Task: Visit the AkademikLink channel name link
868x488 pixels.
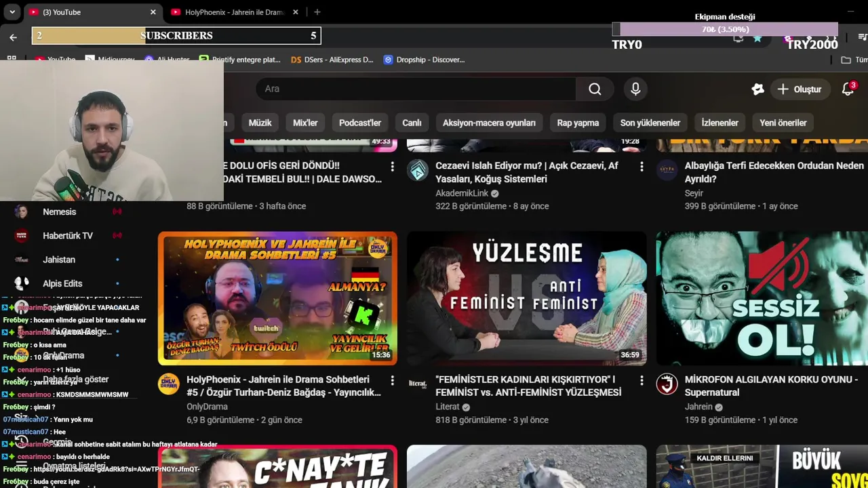Action: [462, 193]
